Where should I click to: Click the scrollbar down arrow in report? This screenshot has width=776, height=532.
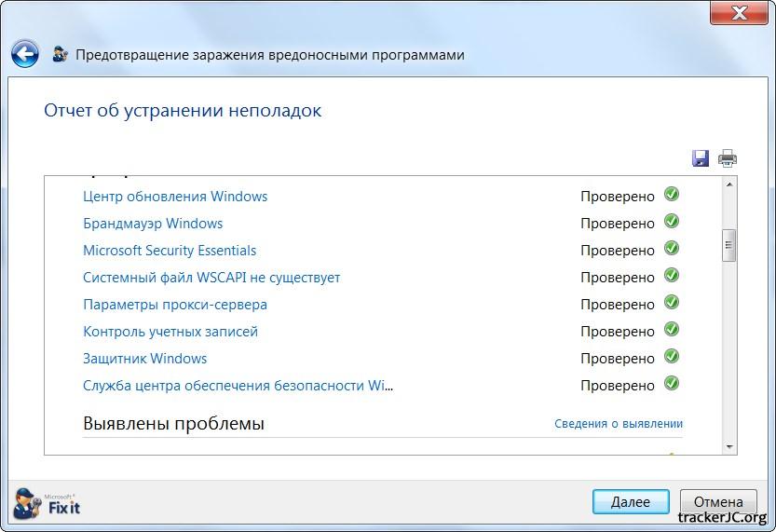click(x=729, y=446)
